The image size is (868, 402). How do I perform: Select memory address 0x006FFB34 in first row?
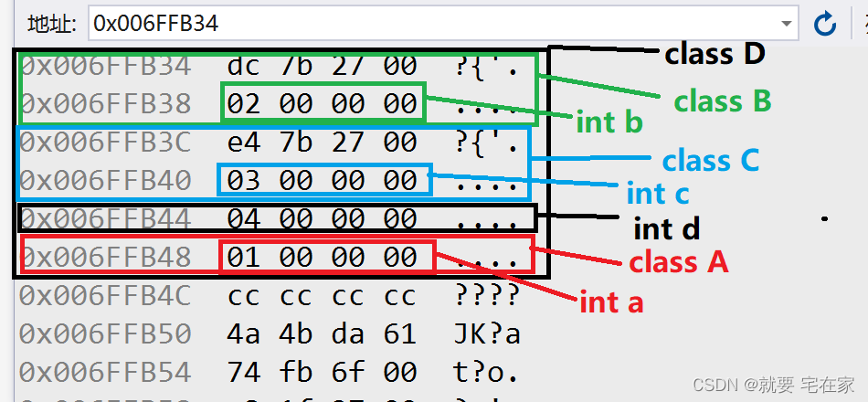tap(106, 66)
